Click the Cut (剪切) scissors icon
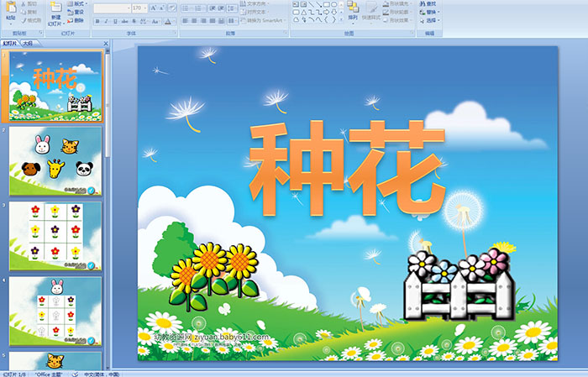This screenshot has height=377, width=588. point(24,3)
